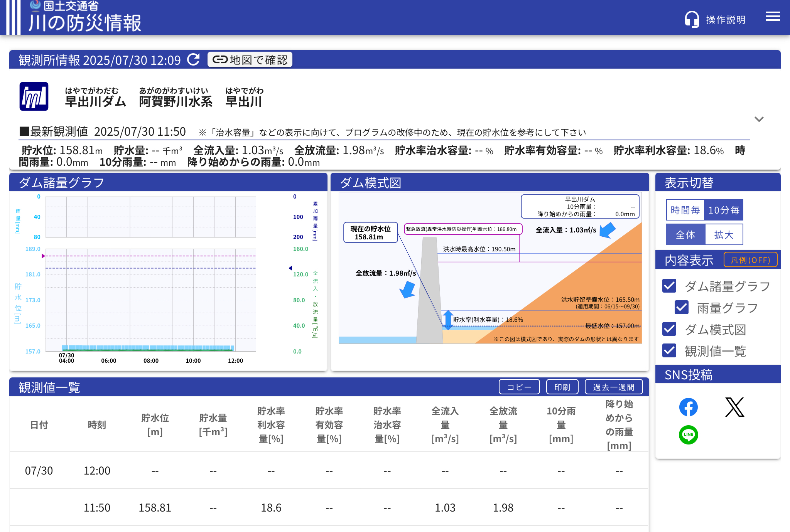790x532 pixels.
Task: Uncheck the 雨量グラフ checkbox
Action: point(682,307)
